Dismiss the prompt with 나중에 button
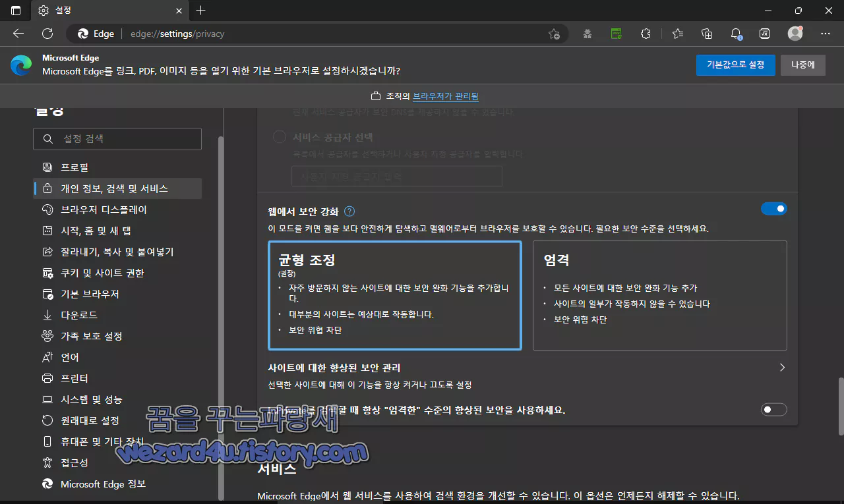 [x=803, y=65]
